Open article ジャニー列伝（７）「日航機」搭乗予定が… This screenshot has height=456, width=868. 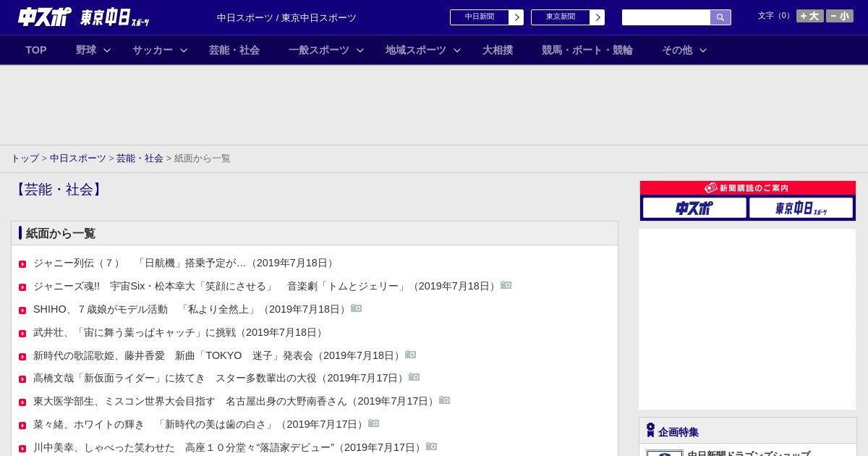click(185, 263)
